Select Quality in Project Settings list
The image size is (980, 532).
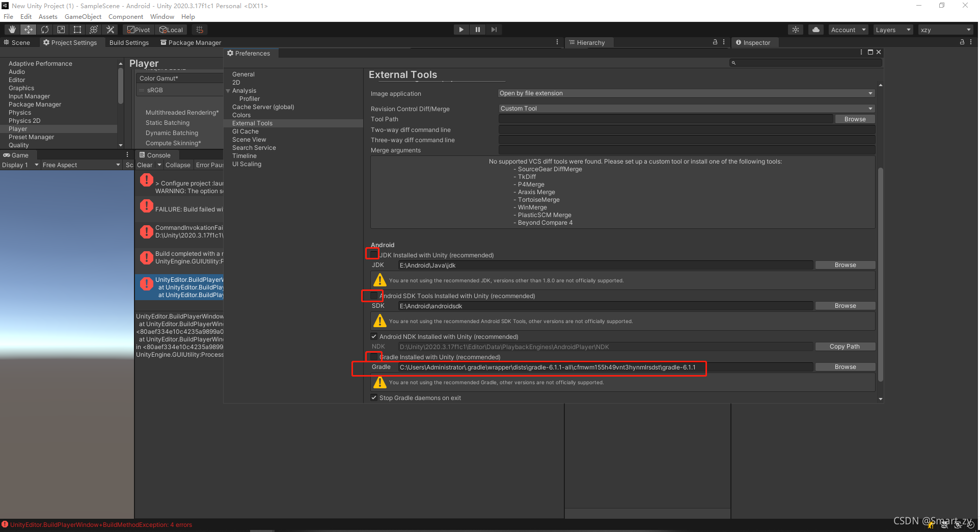point(19,145)
